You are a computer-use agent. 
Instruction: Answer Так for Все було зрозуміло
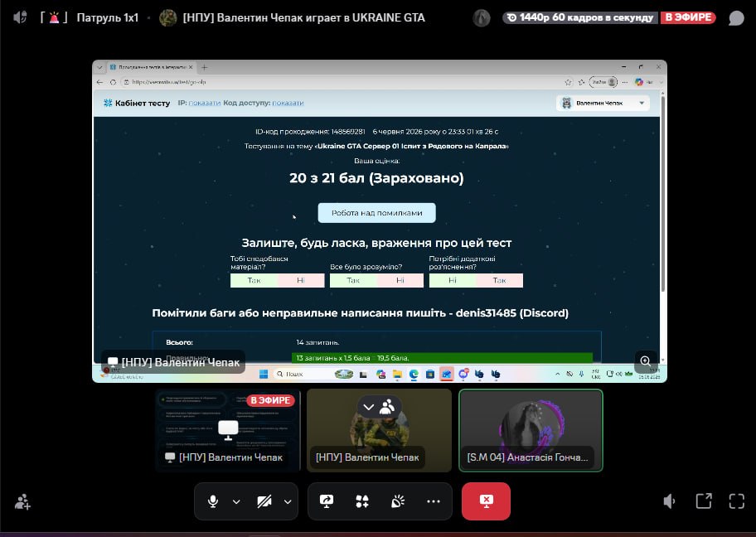pyautogui.click(x=353, y=280)
